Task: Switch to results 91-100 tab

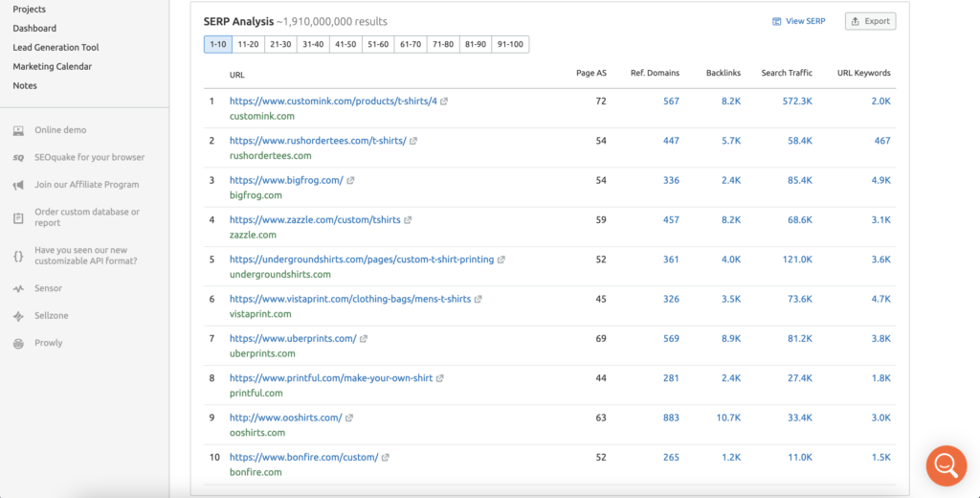Action: tap(510, 44)
